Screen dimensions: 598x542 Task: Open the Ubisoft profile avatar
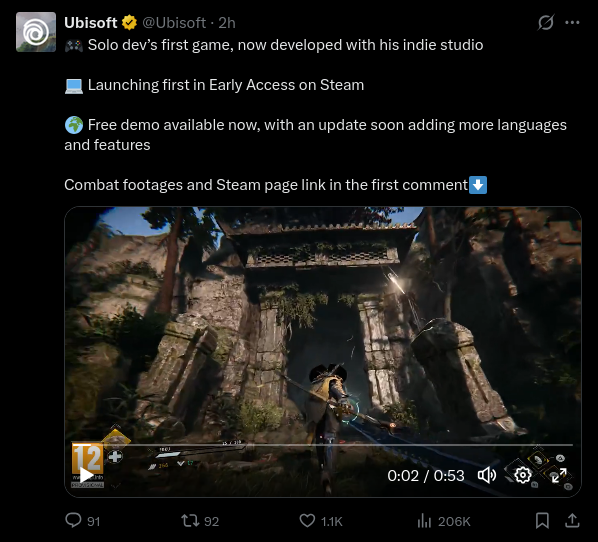click(x=36, y=32)
